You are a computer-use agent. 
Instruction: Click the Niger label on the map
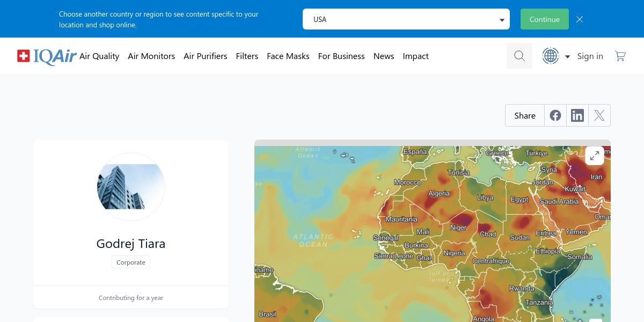(458, 228)
